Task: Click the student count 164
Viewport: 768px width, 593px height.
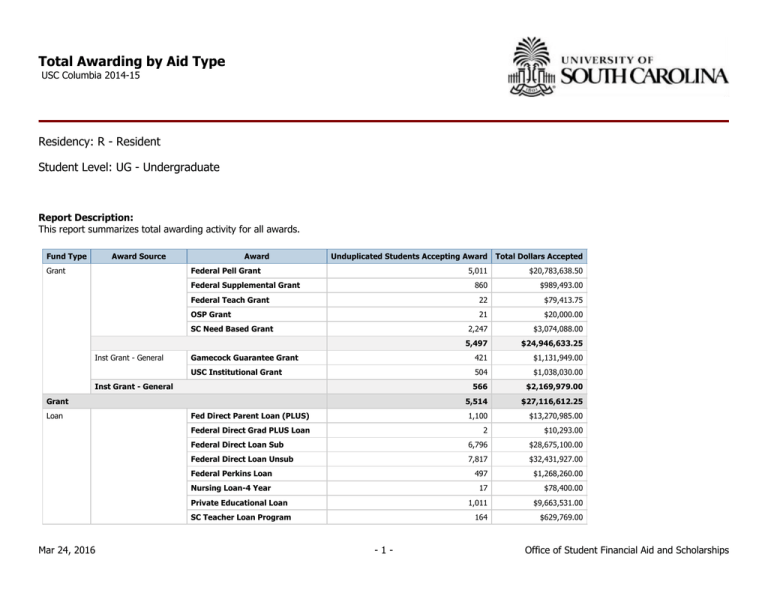Action: 481,517
